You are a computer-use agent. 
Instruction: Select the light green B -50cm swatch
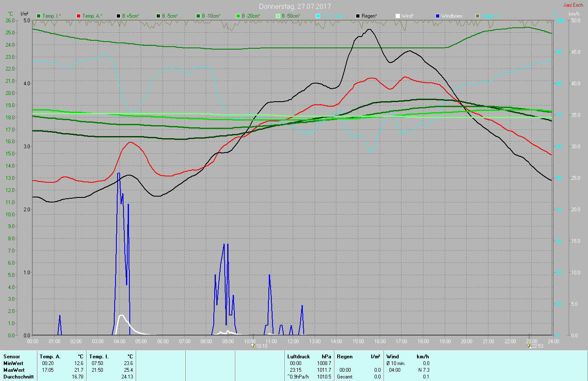278,16
